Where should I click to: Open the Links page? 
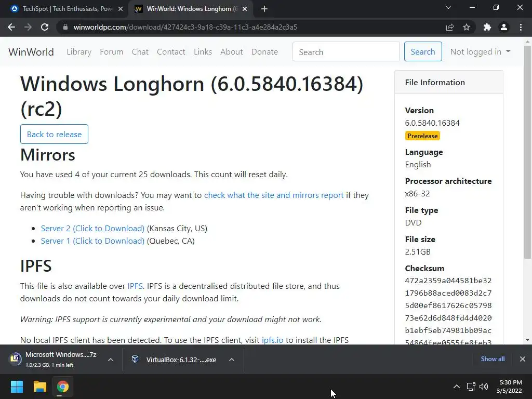click(x=203, y=52)
